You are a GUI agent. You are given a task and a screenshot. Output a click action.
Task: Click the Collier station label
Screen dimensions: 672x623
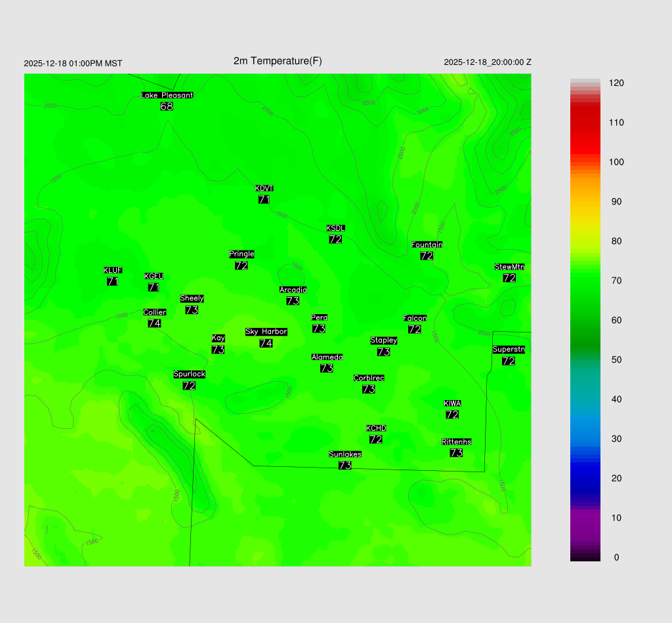pyautogui.click(x=155, y=312)
